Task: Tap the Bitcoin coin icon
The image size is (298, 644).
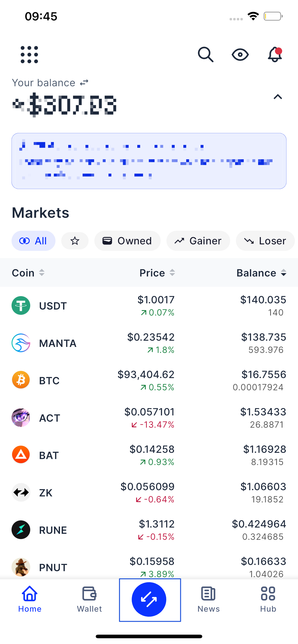Action: click(x=21, y=380)
